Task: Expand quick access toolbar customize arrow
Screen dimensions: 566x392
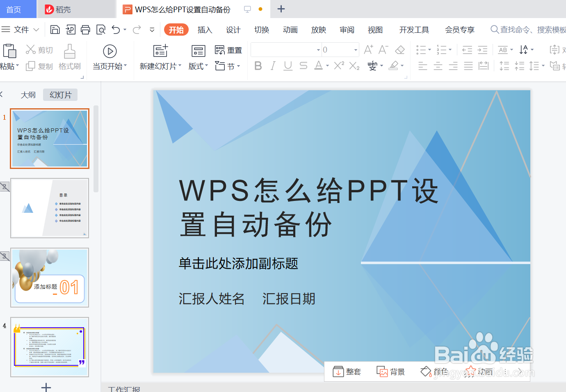Action: point(152,30)
